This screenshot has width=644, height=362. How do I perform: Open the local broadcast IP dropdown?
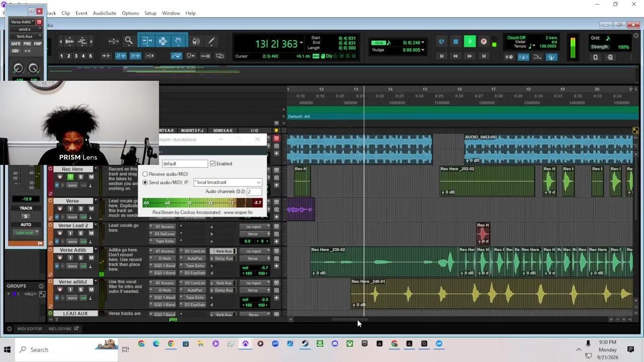(228, 182)
